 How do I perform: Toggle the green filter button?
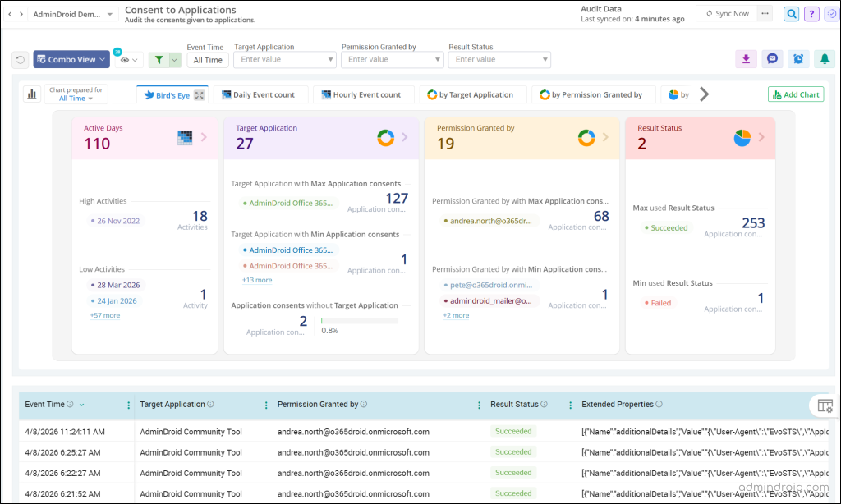159,60
